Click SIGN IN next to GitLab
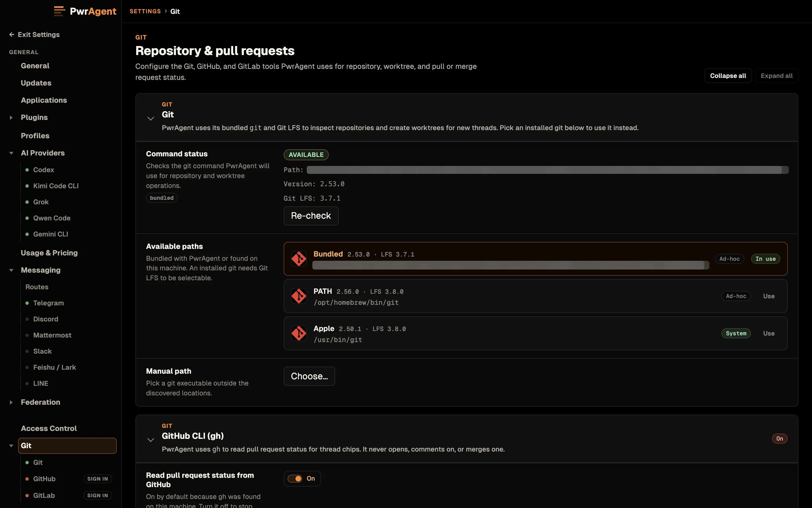The image size is (812, 508). click(98, 495)
